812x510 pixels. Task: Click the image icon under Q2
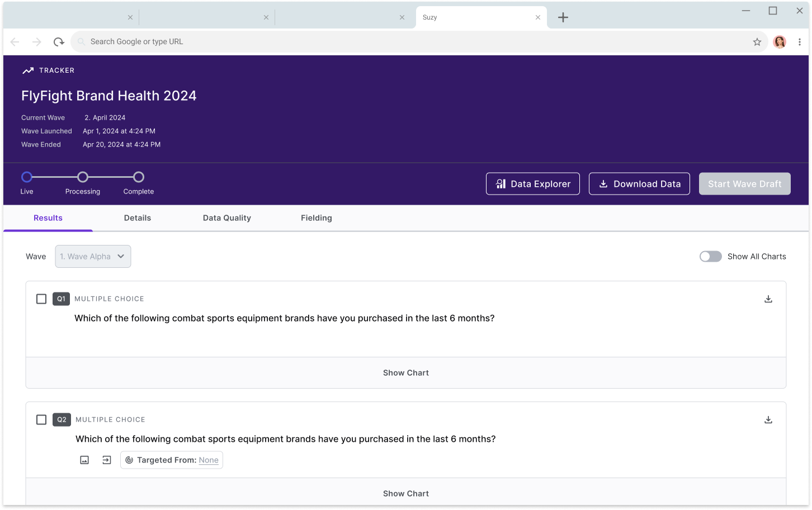(84, 460)
